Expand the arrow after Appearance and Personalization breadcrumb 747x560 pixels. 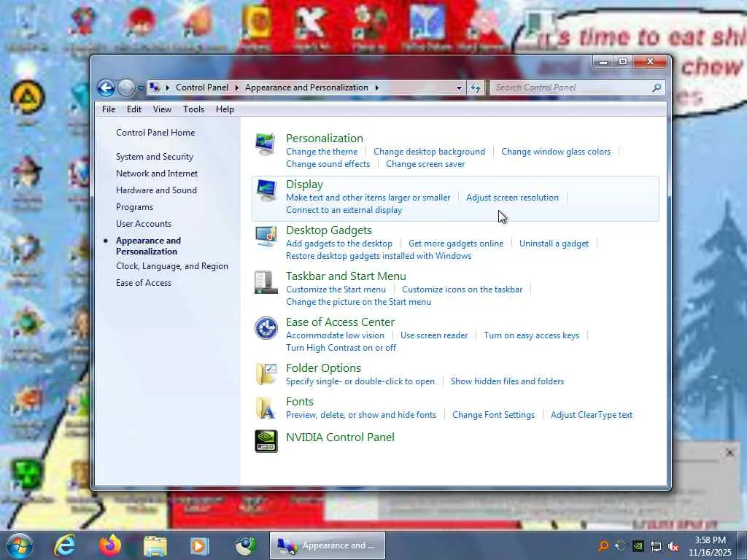(x=377, y=87)
